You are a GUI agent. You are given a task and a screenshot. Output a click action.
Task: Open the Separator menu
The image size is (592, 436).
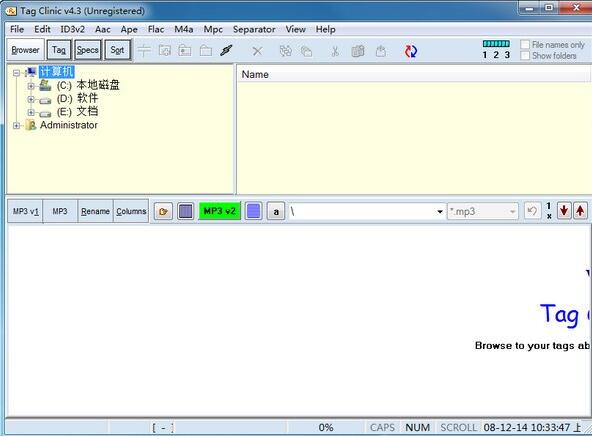pos(254,29)
